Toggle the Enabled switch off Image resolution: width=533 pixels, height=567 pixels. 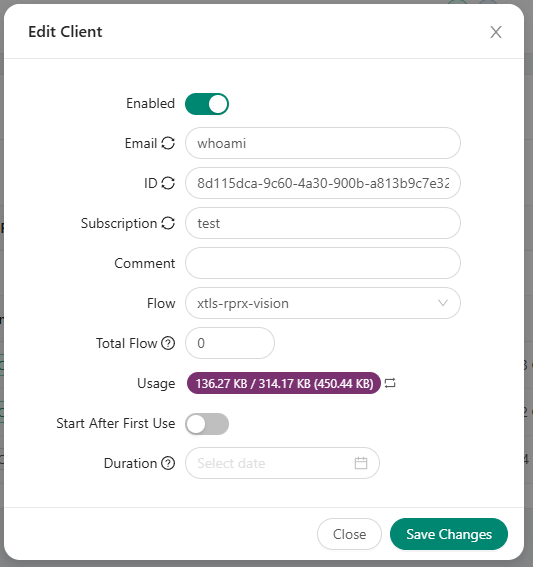[x=207, y=104]
